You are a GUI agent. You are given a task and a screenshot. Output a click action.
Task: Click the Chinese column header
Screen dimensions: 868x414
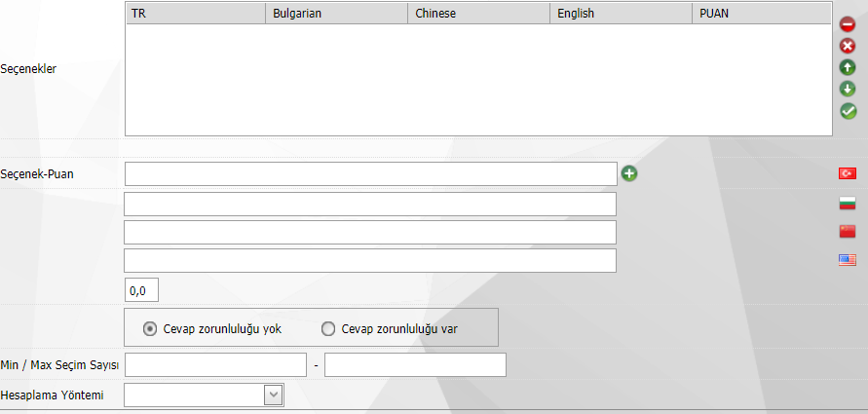pos(479,14)
